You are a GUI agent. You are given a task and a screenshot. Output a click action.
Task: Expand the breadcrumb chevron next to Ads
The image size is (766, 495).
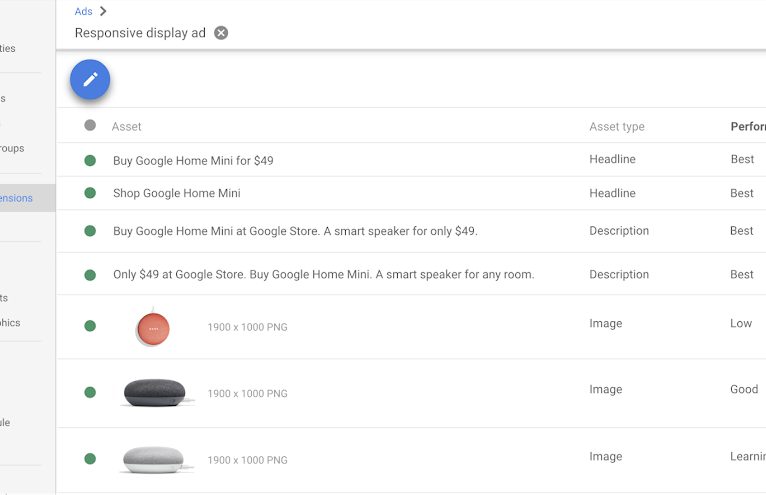tap(103, 11)
